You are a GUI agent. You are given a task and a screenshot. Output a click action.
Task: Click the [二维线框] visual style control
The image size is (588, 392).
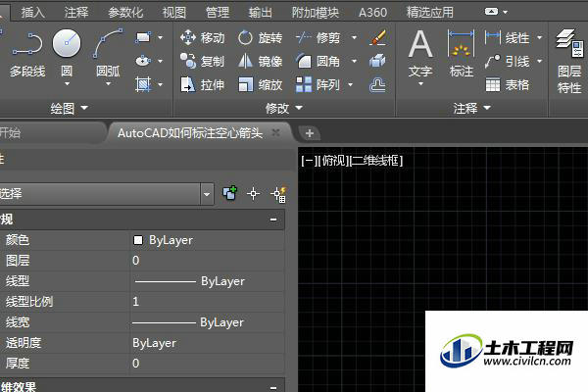(377, 161)
